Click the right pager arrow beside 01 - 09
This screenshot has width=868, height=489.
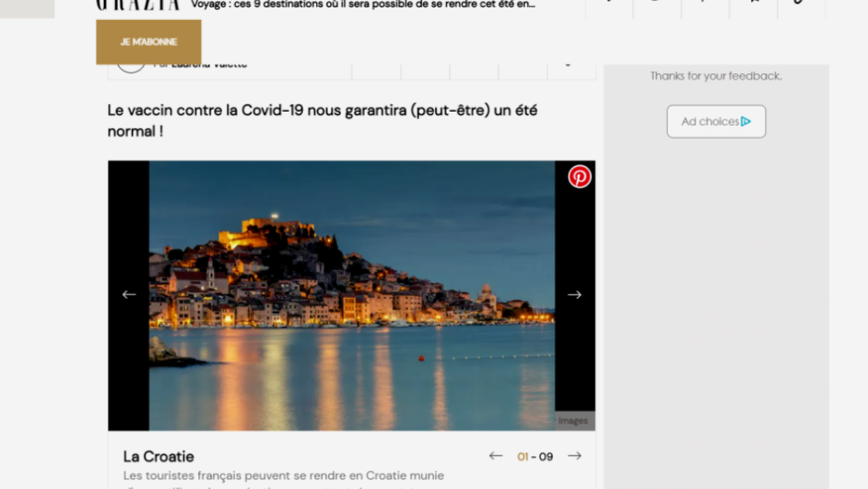(574, 456)
